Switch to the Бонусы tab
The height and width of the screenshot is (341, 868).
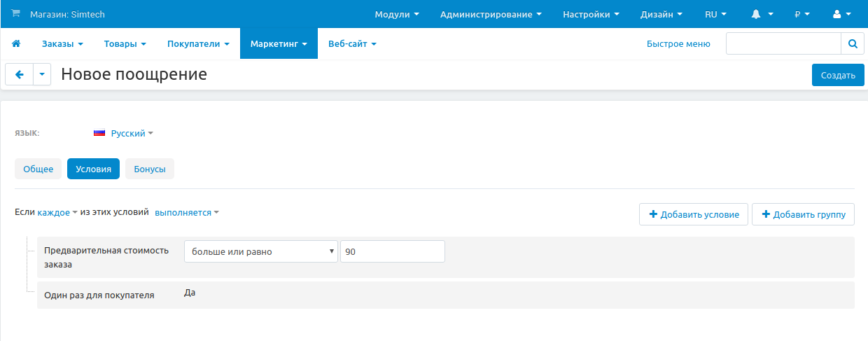pos(150,169)
